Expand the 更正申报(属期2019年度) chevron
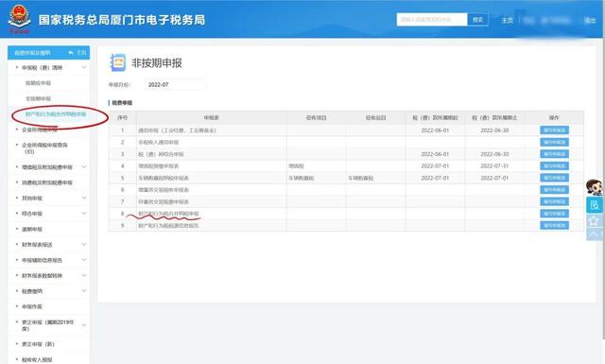This screenshot has width=605, height=364. tap(84, 325)
